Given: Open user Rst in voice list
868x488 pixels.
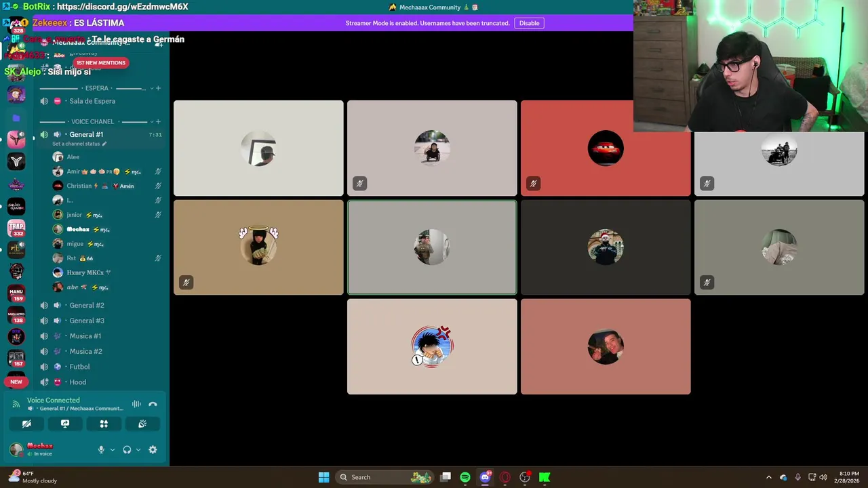Looking at the screenshot, I should [x=107, y=258].
